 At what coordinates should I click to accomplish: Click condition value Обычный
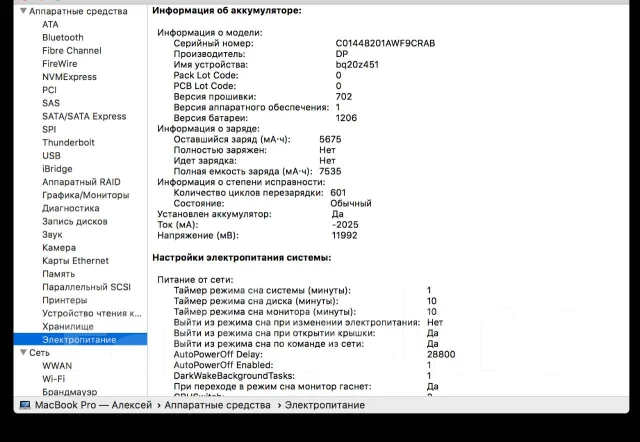tap(351, 203)
